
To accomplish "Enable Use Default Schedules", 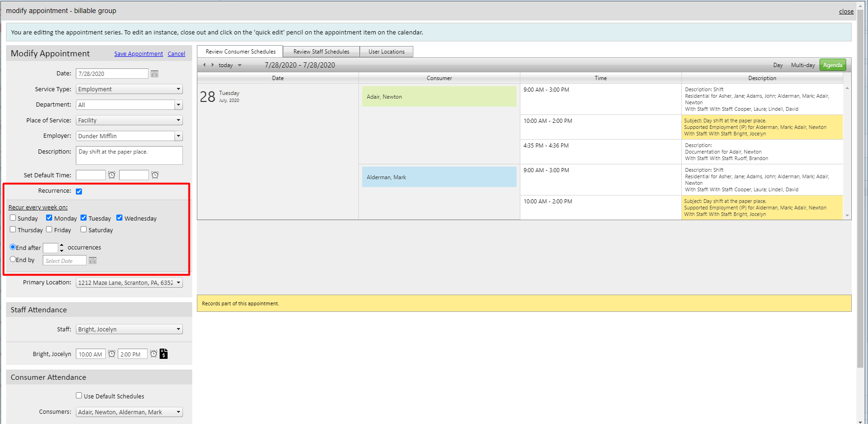I will click(79, 396).
